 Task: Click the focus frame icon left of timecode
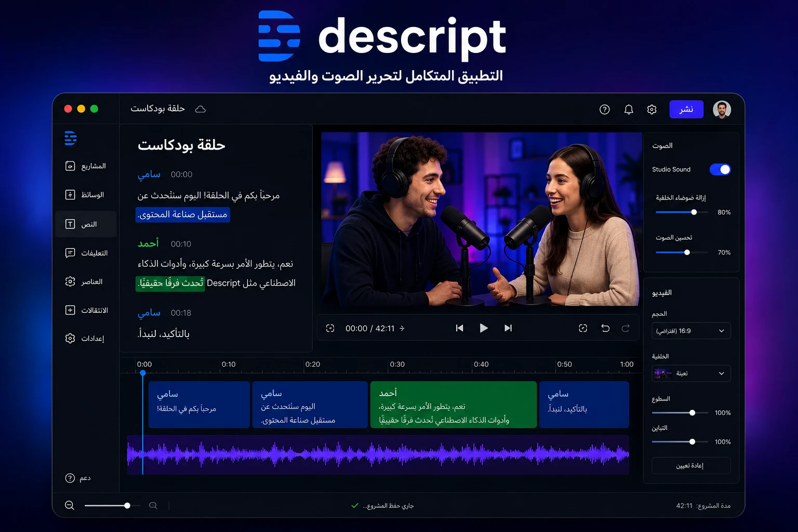(x=330, y=328)
